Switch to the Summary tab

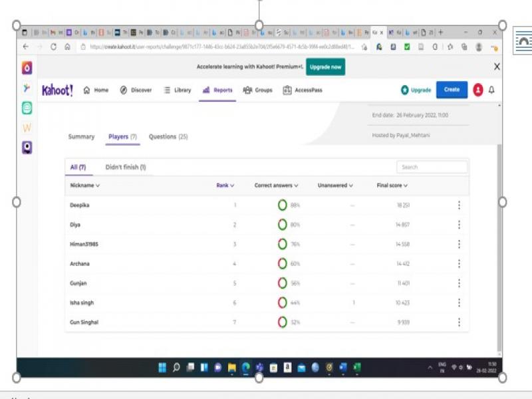81,137
